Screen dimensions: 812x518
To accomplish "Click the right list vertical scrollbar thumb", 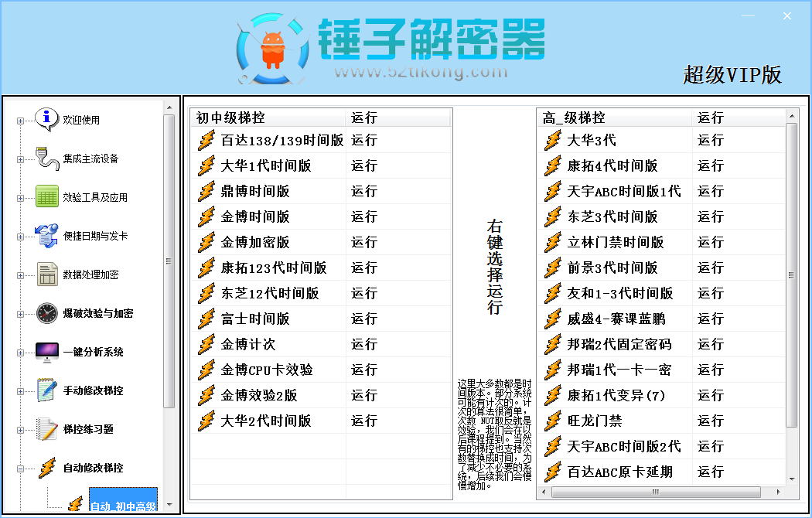I will [x=791, y=274].
